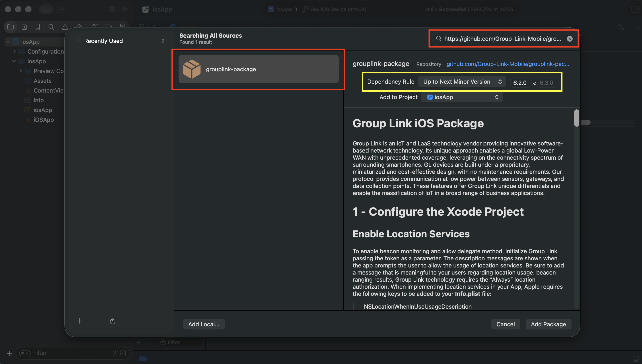This screenshot has width=642, height=364.
Task: Open the Bookmark navigator icon
Action: point(38,27)
